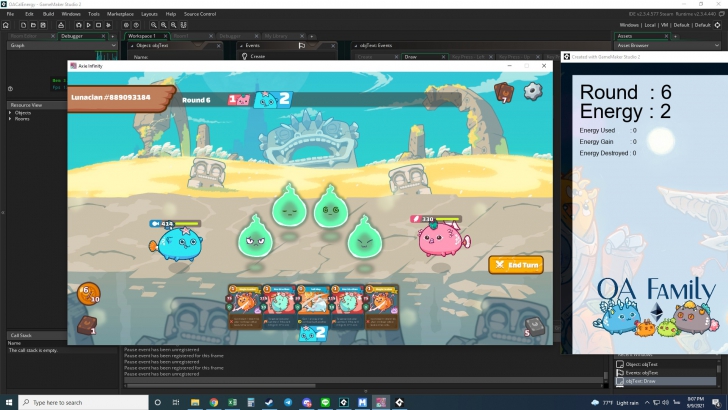
Task: Click the draw pile icon at bottom left
Action: point(87,325)
